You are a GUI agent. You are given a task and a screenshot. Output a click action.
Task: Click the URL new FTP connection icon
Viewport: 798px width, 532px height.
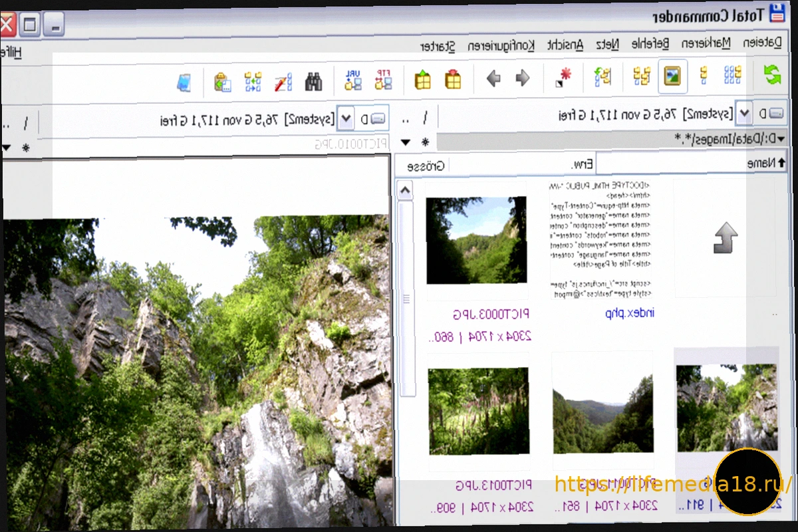click(x=353, y=79)
